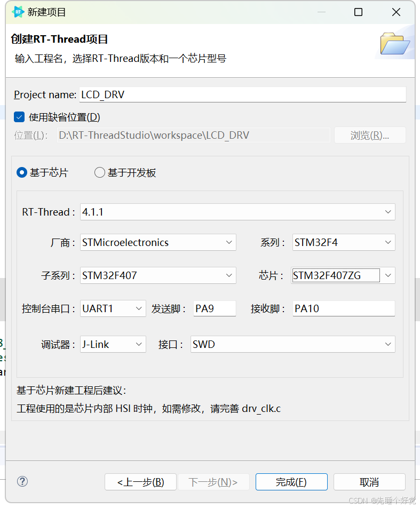
Task: Click the 上一步(B) back button
Action: coord(141,482)
